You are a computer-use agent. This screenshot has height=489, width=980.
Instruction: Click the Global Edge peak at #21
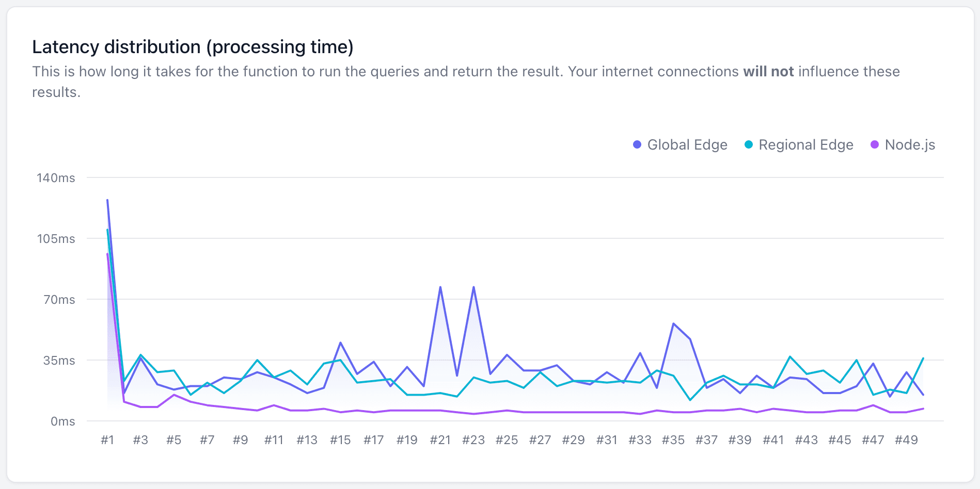[x=440, y=287]
